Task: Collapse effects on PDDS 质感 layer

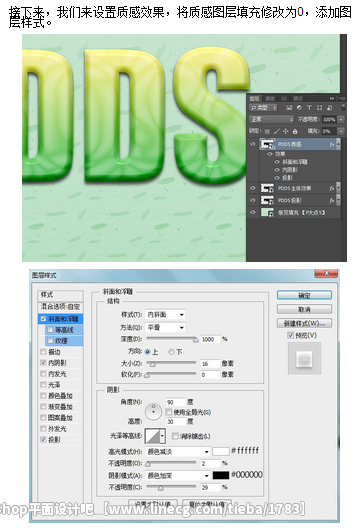Action: [x=338, y=144]
